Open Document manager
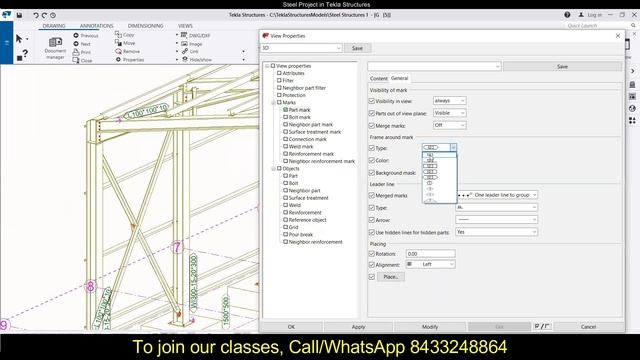 click(56, 48)
